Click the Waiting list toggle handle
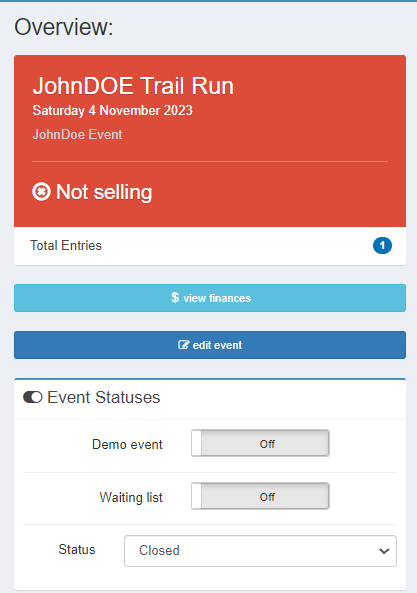Image resolution: width=417 pixels, height=593 pixels. [x=197, y=496]
